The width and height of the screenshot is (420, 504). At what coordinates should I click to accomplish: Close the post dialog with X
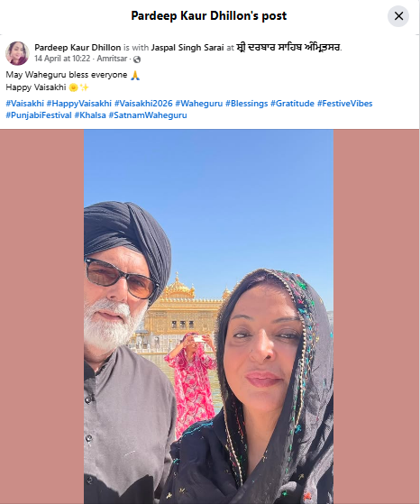pos(398,15)
